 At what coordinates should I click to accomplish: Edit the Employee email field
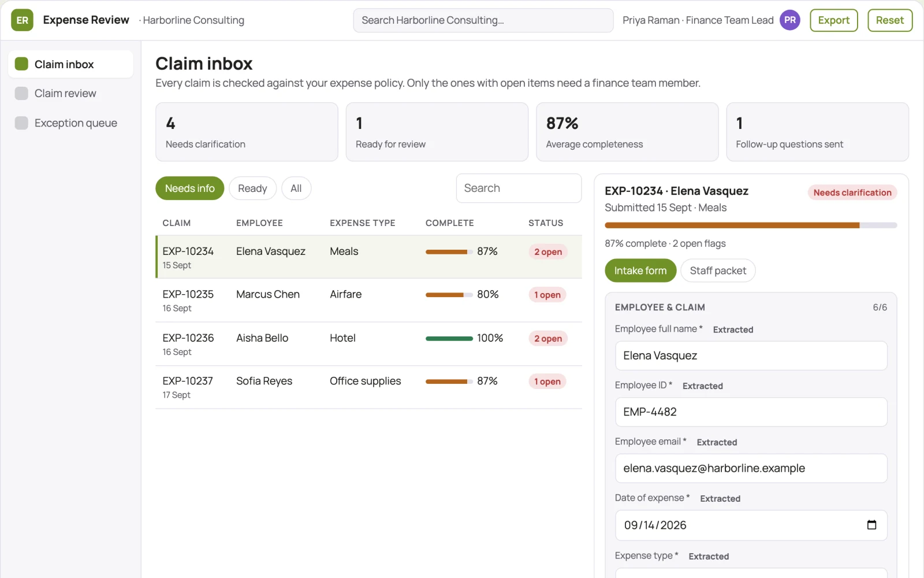pos(751,468)
